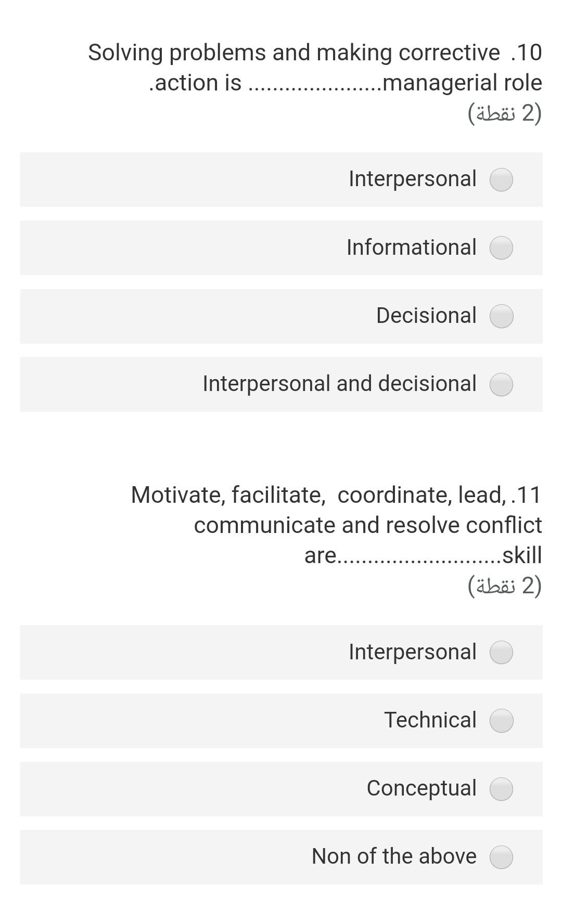562x924 pixels.
Task: Select the Informational radio button
Action: 501,249
